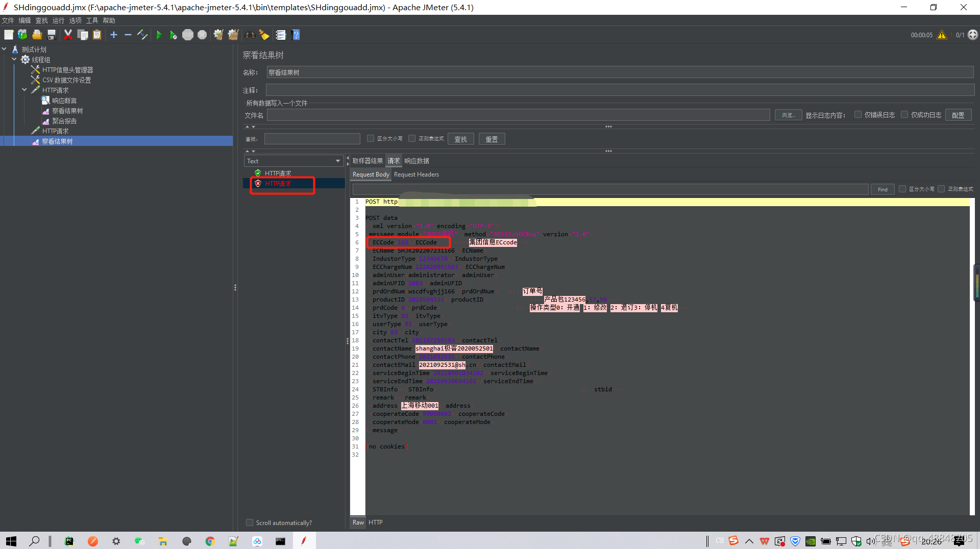Image resolution: width=980 pixels, height=549 pixels.
Task: Select 响应断言 in the tree
Action: pos(64,101)
